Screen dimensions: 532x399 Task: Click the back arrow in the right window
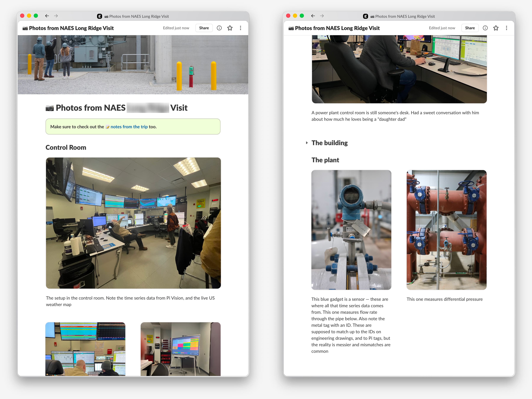313,16
